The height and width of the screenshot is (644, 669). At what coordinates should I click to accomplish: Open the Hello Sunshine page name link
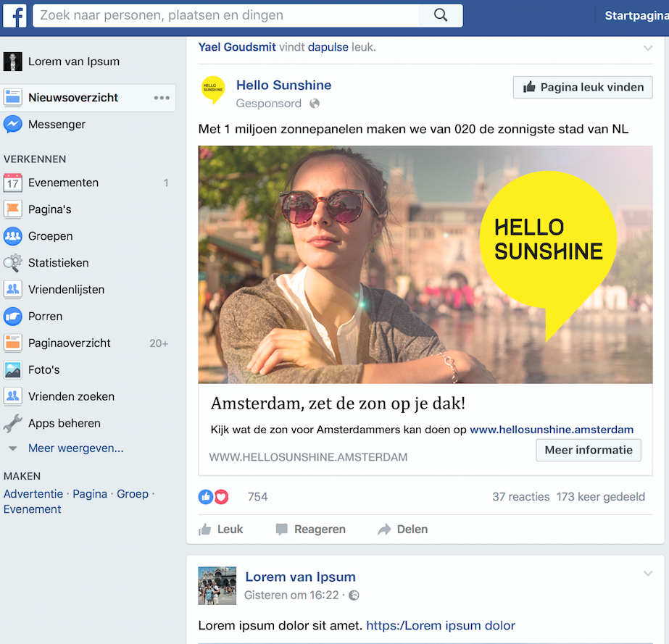coord(283,85)
